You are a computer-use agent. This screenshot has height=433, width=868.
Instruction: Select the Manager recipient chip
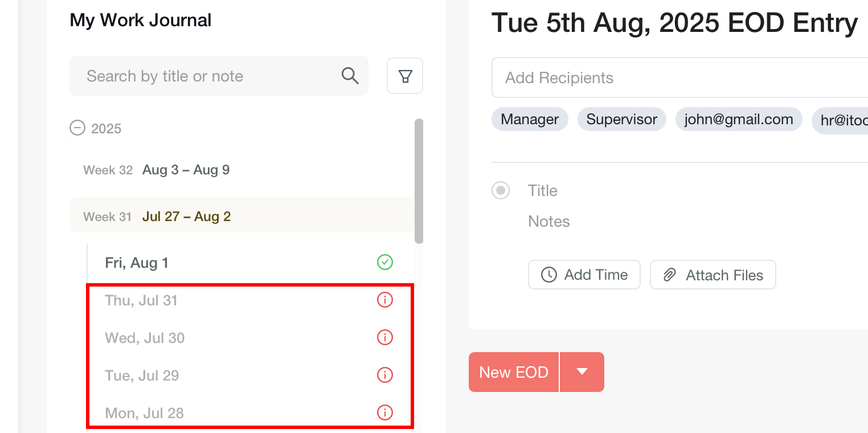coord(530,119)
